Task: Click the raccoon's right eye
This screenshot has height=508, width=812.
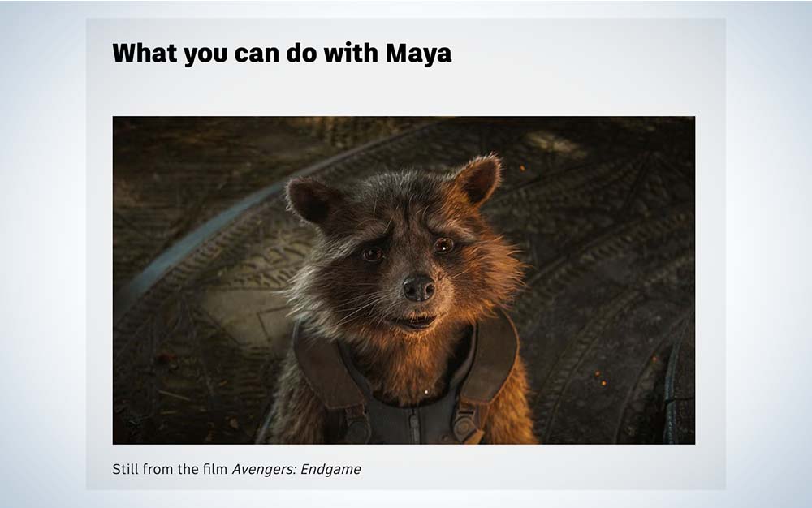Action: (444, 245)
